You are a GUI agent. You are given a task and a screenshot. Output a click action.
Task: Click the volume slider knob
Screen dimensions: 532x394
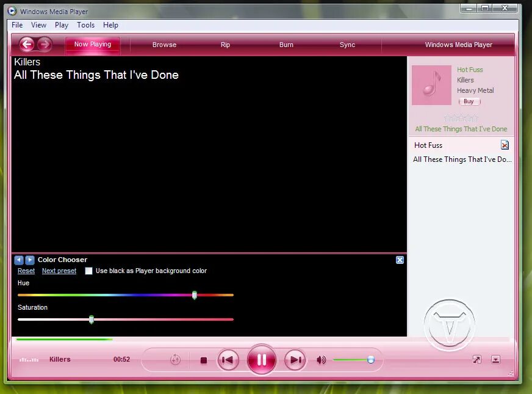[x=371, y=359]
